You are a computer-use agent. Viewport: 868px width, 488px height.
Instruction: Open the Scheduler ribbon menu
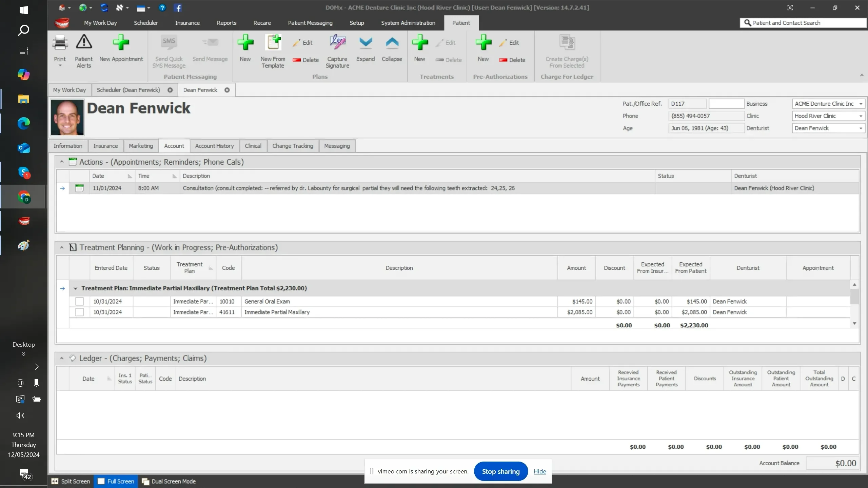click(146, 23)
